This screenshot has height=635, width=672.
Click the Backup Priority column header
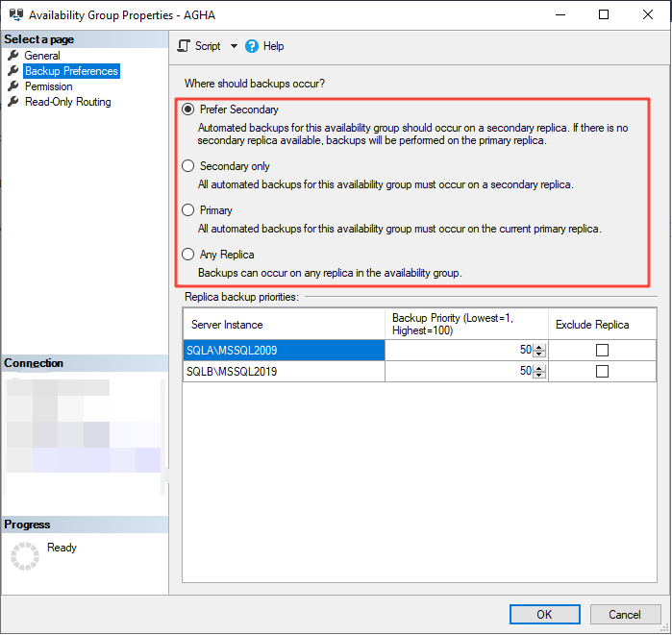[x=466, y=325]
